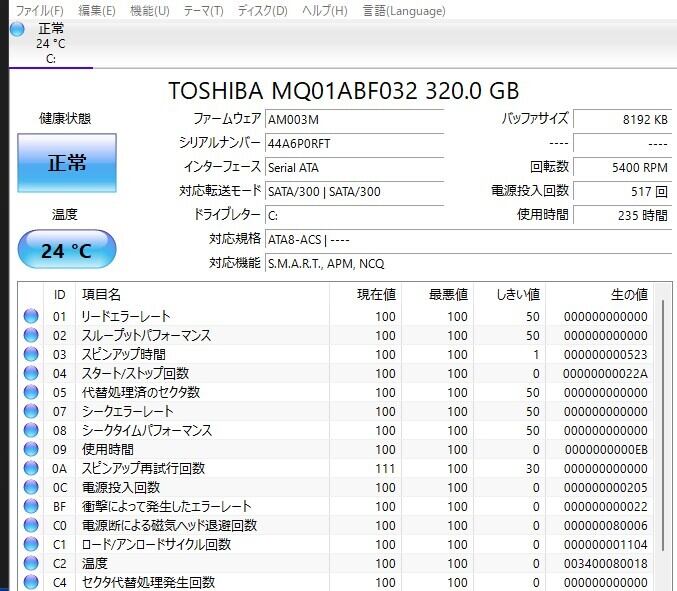This screenshot has width=677, height=591.
Task: Select the C: drive tab status icon
Action: [x=18, y=29]
